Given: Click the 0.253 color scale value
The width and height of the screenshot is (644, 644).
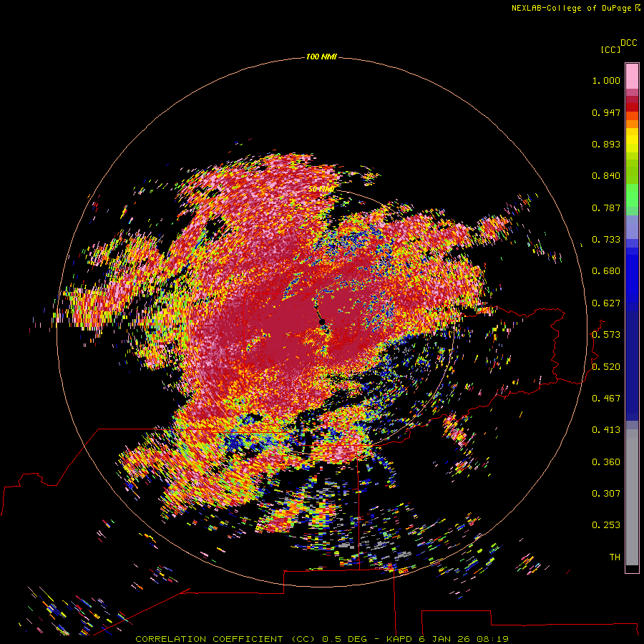Looking at the screenshot, I should (x=606, y=525).
